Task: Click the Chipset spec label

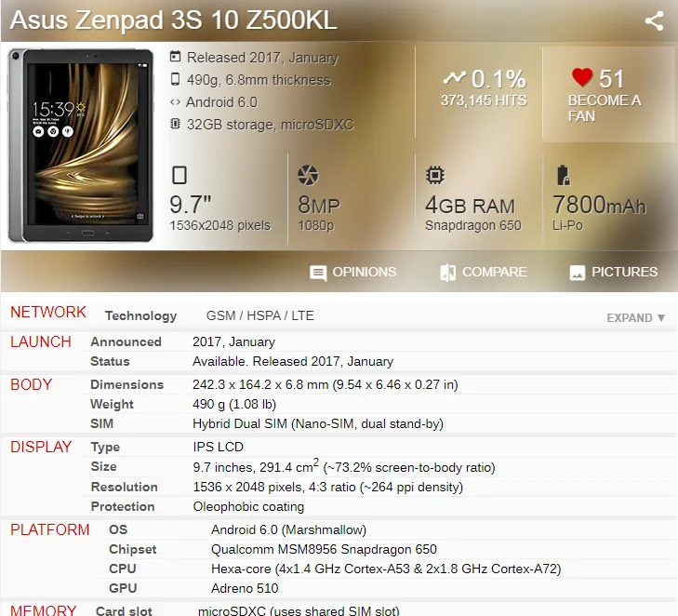Action: point(133,549)
